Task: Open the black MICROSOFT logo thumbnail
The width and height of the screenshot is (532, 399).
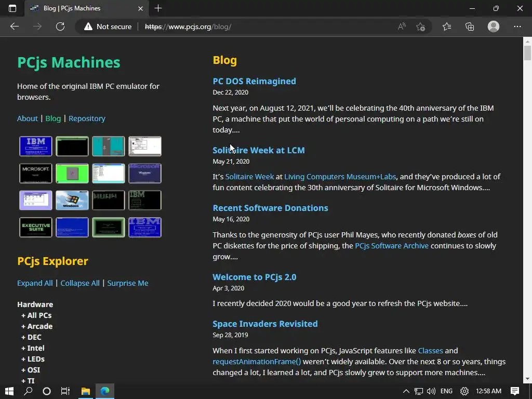Action: [36, 173]
